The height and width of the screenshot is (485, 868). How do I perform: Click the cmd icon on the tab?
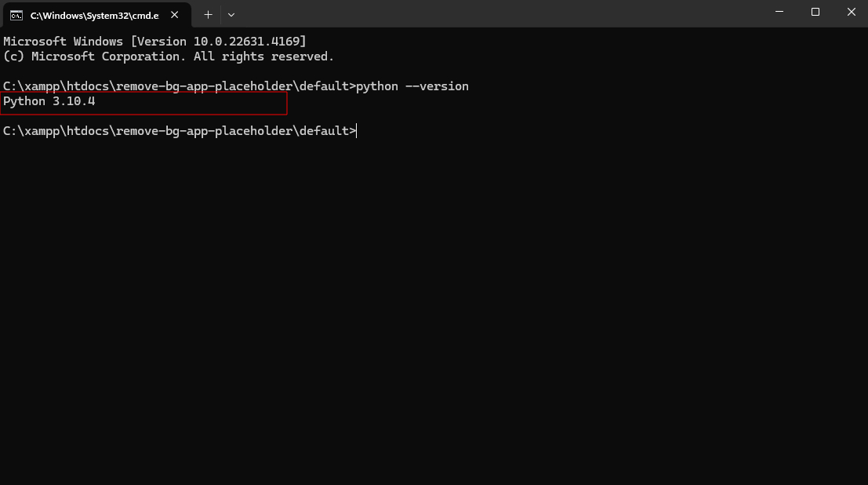click(x=16, y=15)
